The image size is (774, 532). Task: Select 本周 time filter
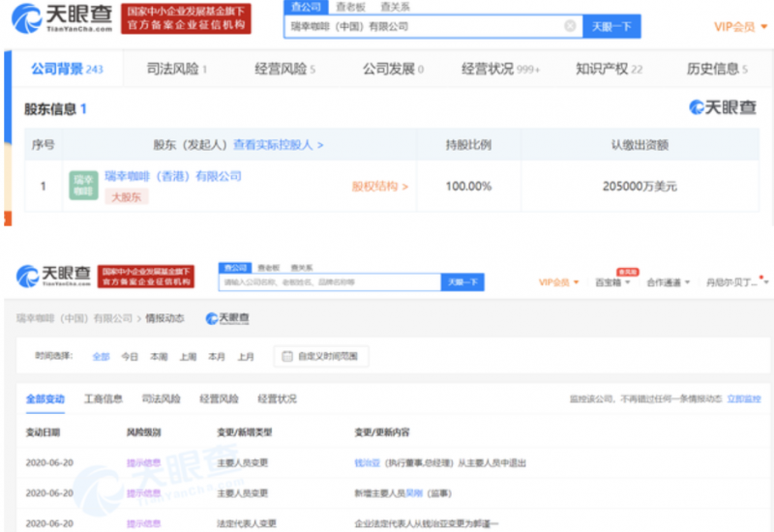coord(159,356)
